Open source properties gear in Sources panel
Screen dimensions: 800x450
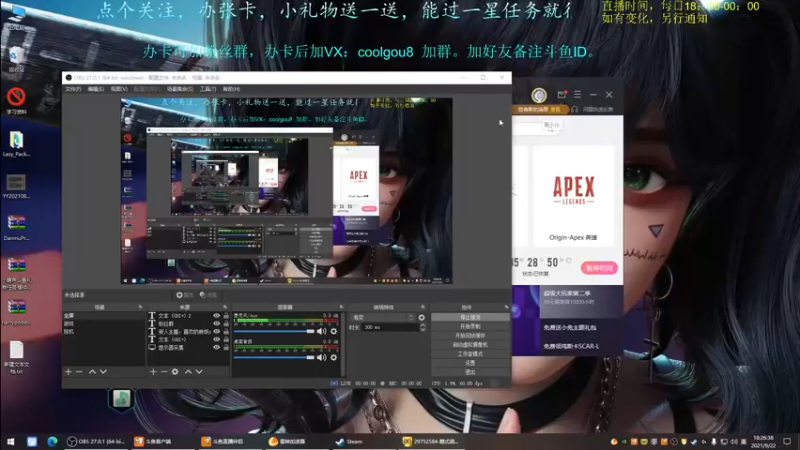[x=175, y=371]
